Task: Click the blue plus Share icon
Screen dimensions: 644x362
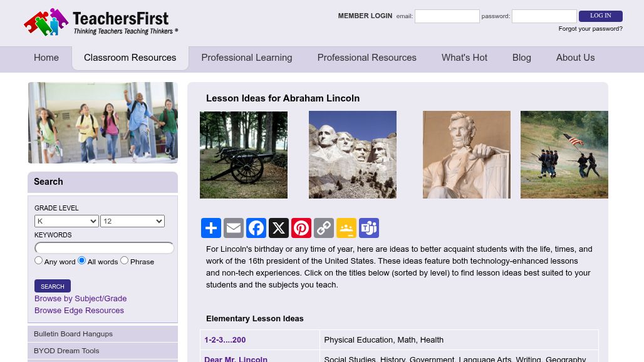Action: coord(211,228)
